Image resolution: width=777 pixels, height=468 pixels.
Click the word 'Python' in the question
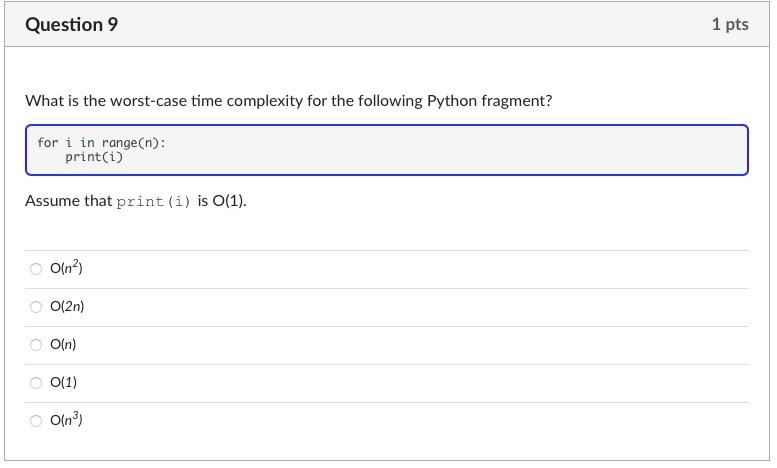pyautogui.click(x=454, y=101)
